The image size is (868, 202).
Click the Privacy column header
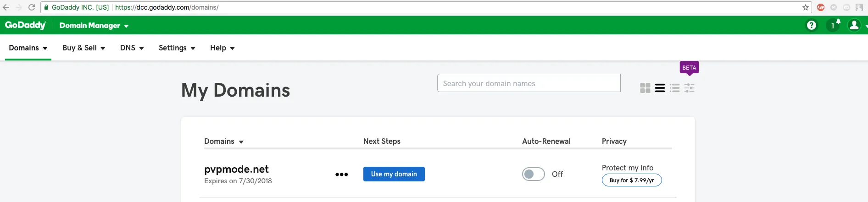click(614, 141)
